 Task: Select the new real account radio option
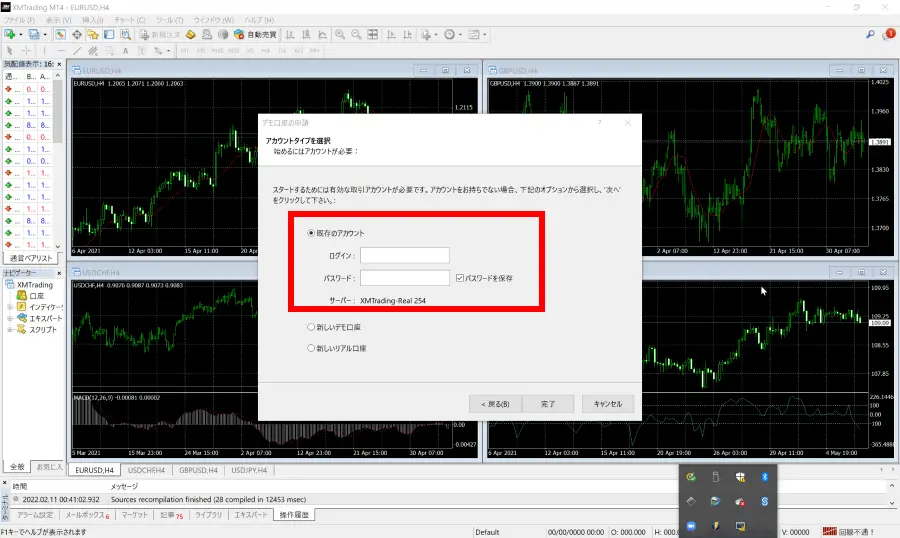pyautogui.click(x=311, y=348)
